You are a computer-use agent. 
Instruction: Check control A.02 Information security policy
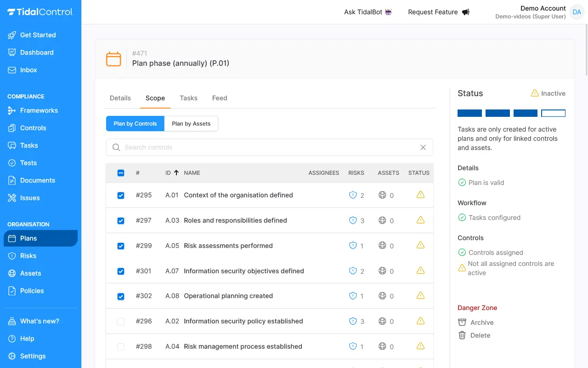pyautogui.click(x=121, y=322)
